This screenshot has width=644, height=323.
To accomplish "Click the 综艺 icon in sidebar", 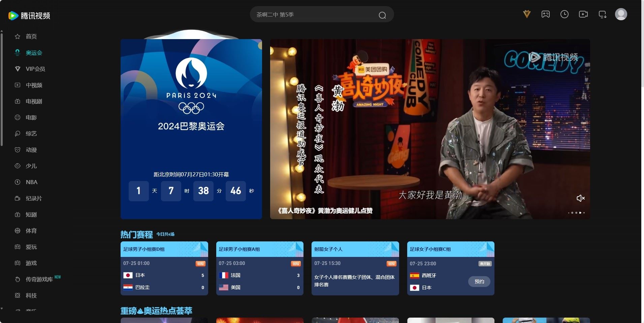I will pos(18,134).
